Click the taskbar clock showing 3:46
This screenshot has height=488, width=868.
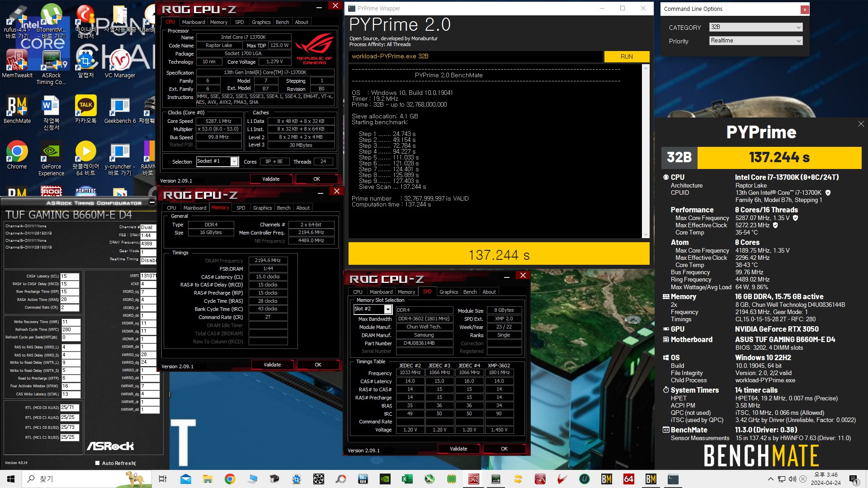826,479
